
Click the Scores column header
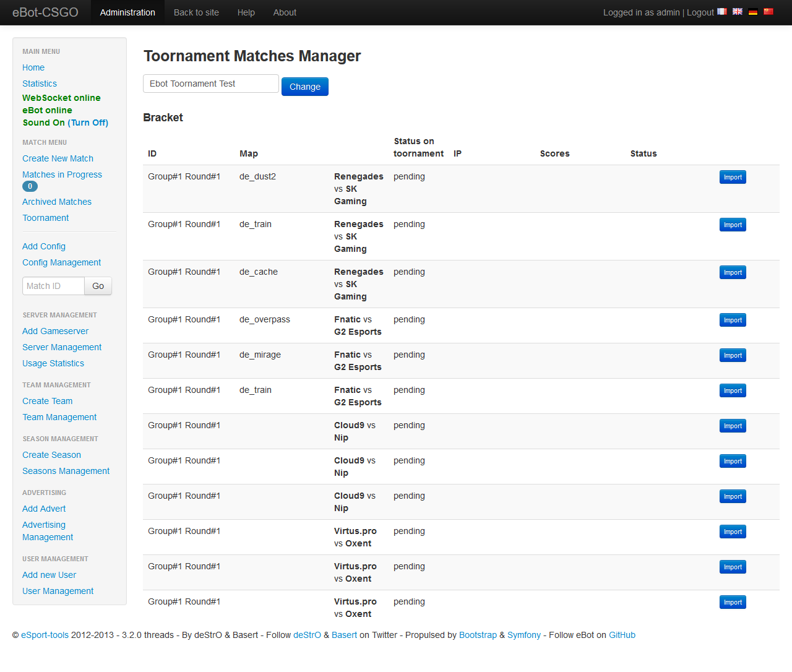(x=555, y=153)
